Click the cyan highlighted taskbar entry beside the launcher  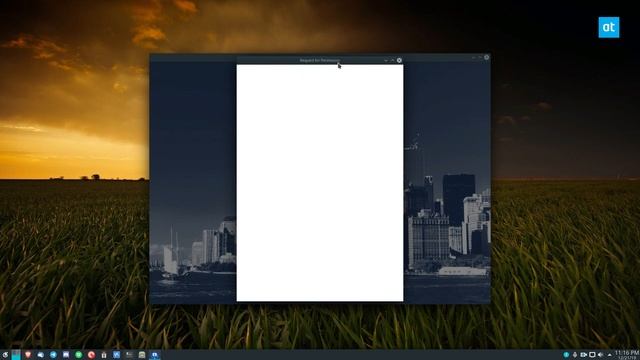(16, 355)
